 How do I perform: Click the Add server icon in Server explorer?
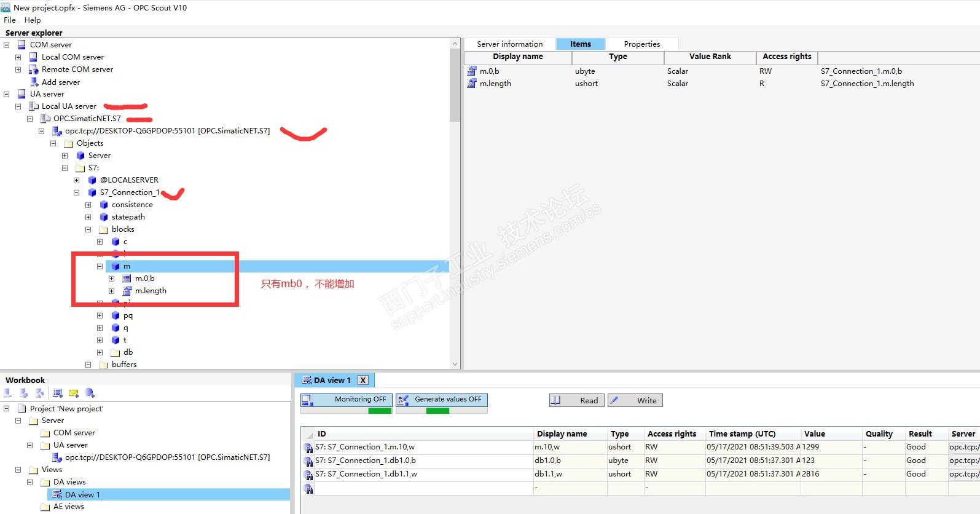(34, 82)
